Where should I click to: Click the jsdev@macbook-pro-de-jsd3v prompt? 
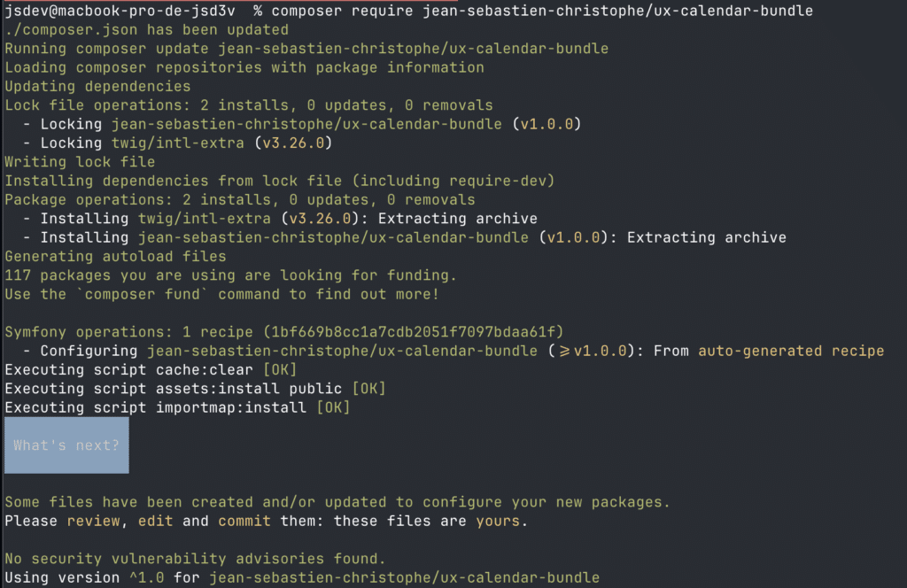120,11
